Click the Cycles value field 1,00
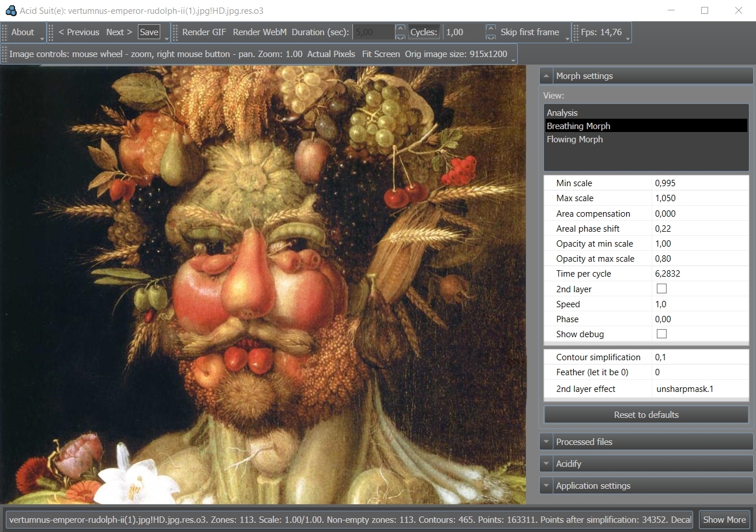Image resolution: width=756 pixels, height=532 pixels. pyautogui.click(x=464, y=32)
